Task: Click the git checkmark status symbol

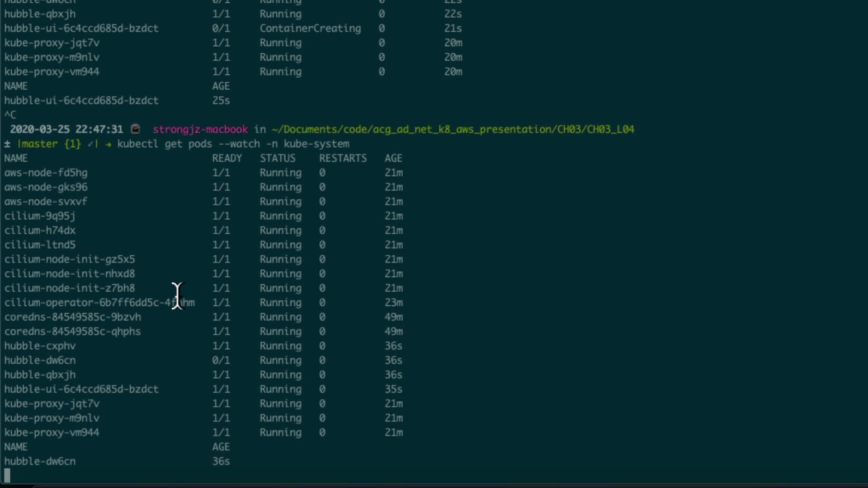Action: pos(90,144)
